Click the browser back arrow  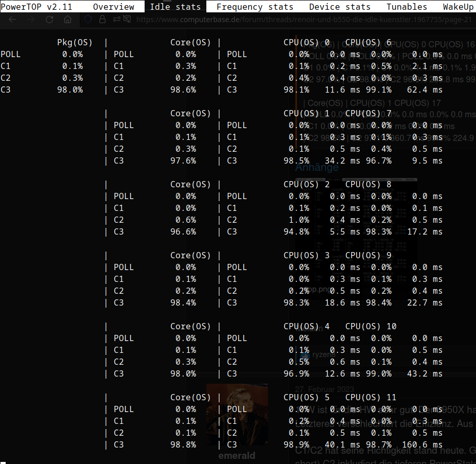pyautogui.click(x=12, y=19)
